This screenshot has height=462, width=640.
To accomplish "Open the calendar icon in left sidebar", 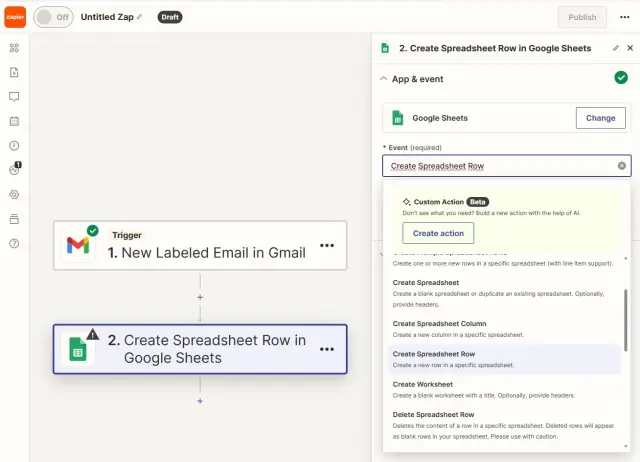I will (x=14, y=121).
